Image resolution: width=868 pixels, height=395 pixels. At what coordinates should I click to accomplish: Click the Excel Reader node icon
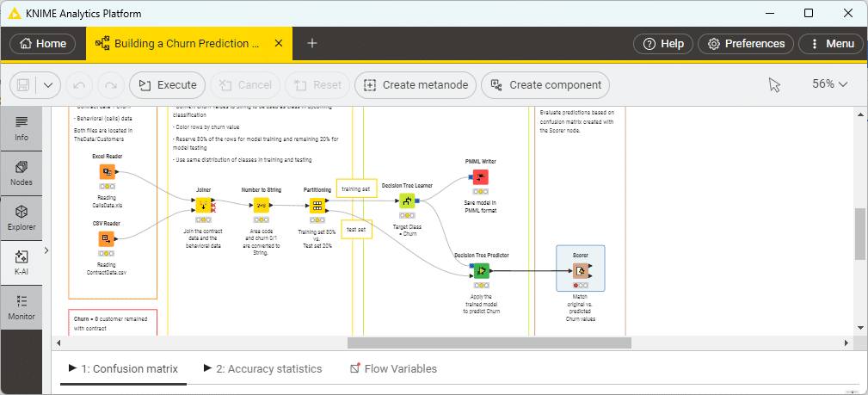[x=107, y=173]
